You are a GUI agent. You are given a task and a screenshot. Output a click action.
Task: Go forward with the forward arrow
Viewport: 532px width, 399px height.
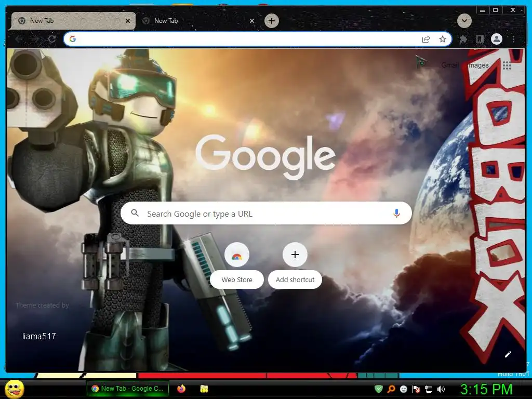click(35, 39)
